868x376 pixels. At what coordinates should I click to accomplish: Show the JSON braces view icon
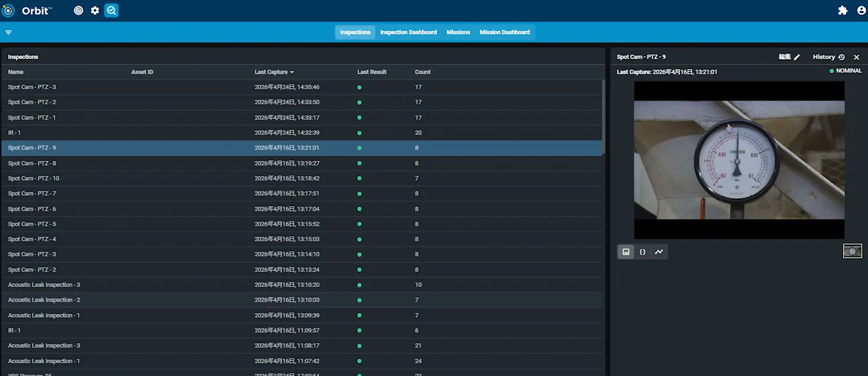pos(642,252)
